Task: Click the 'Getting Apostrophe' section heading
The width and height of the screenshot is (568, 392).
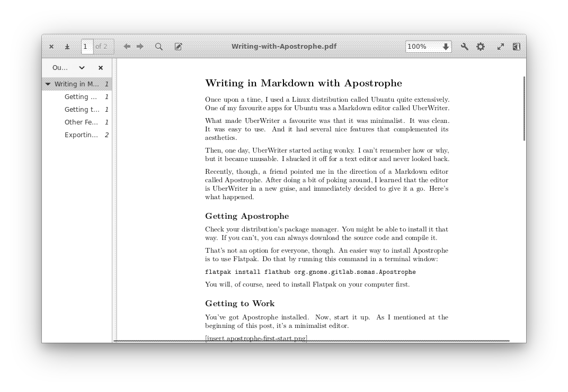Action: pos(247,216)
